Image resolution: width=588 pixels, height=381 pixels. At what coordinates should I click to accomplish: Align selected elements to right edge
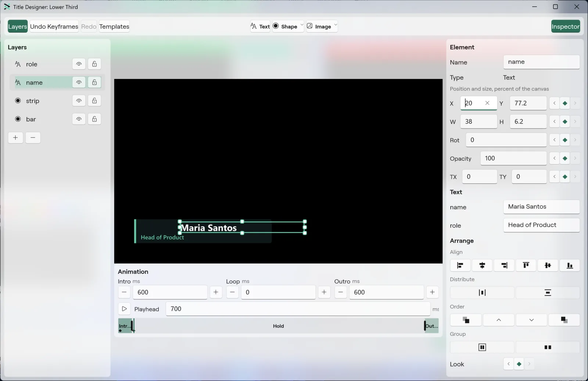click(504, 265)
